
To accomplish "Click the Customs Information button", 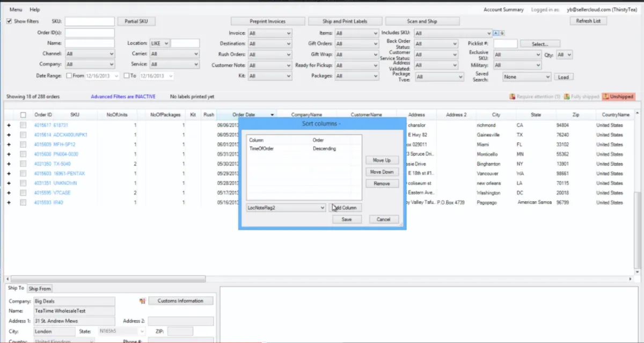I will [180, 301].
